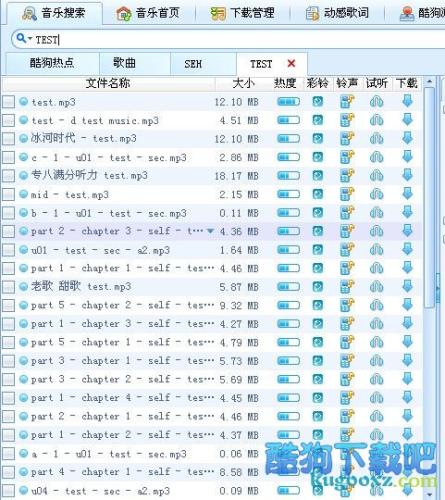Viewport: 445px width, 500px height.
Task: Set color ring for 4.79 MB part 5 chapter 1
Action: (317, 342)
